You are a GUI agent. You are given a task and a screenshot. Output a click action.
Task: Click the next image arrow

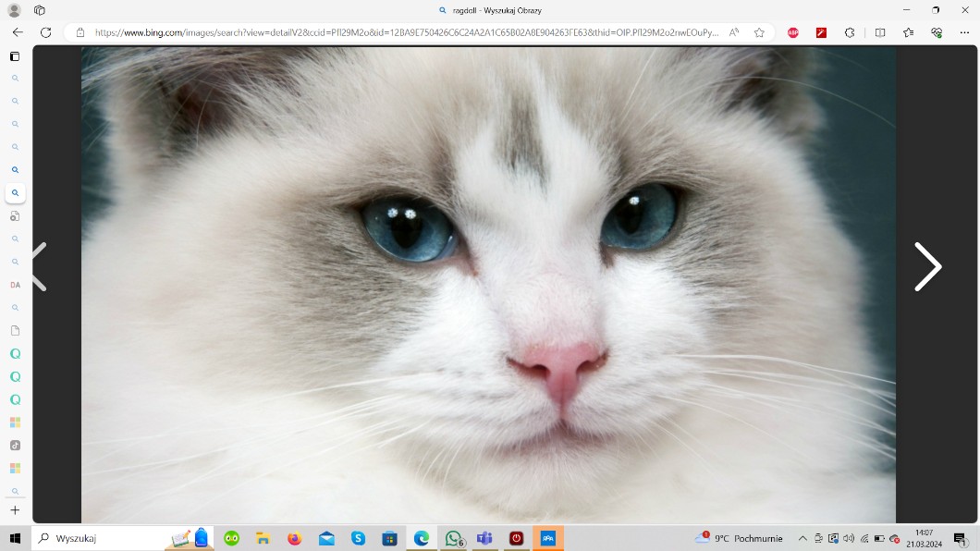coord(927,267)
